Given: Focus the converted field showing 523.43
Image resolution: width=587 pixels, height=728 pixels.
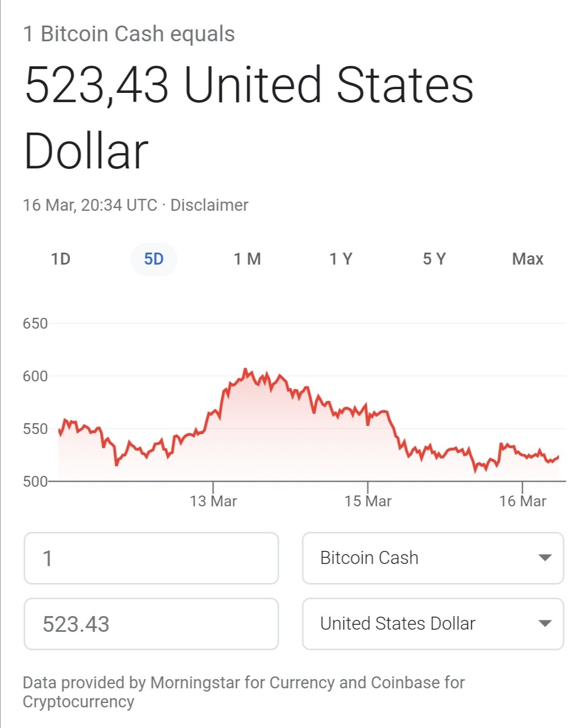Looking at the screenshot, I should point(152,624).
